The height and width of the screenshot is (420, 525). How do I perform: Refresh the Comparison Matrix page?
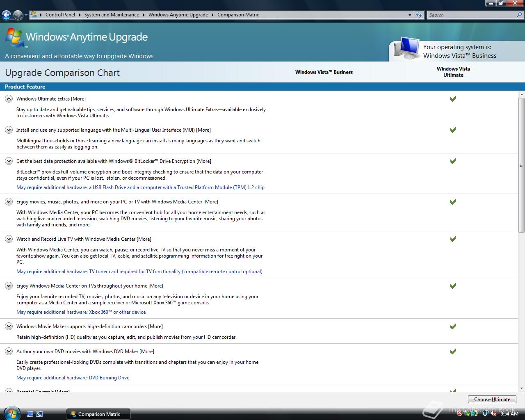(x=419, y=15)
